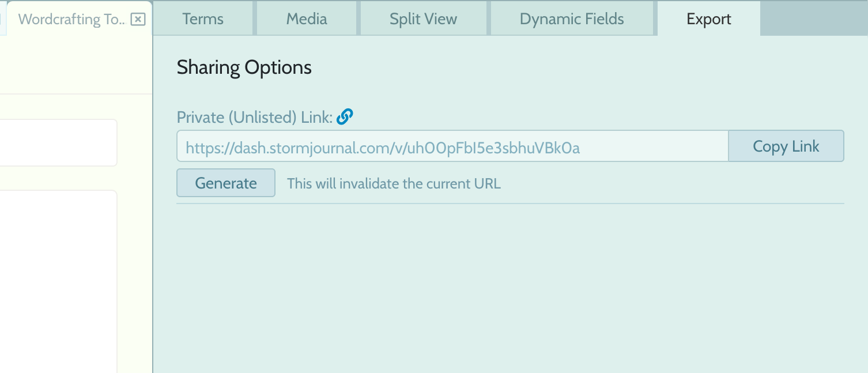Click the private link URL field
868x373 pixels.
click(452, 146)
